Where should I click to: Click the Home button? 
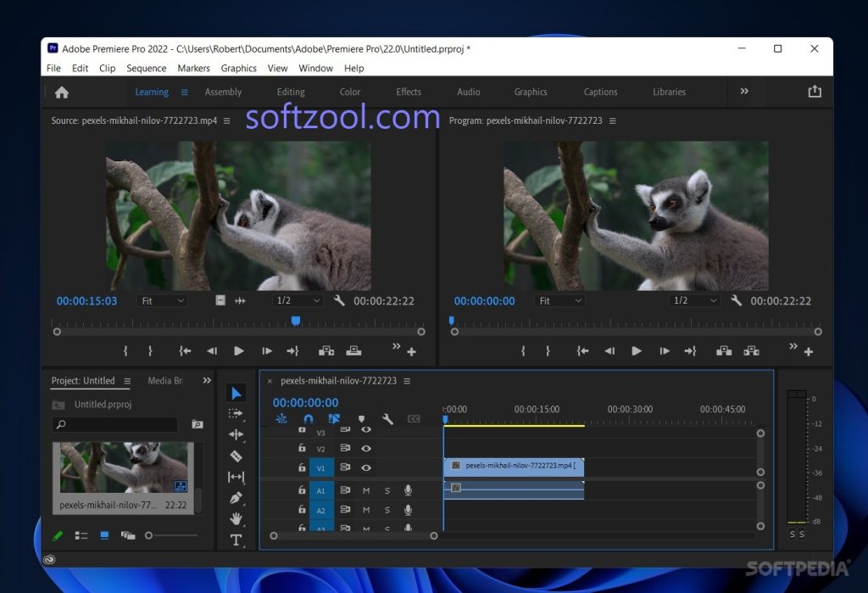pos(59,92)
